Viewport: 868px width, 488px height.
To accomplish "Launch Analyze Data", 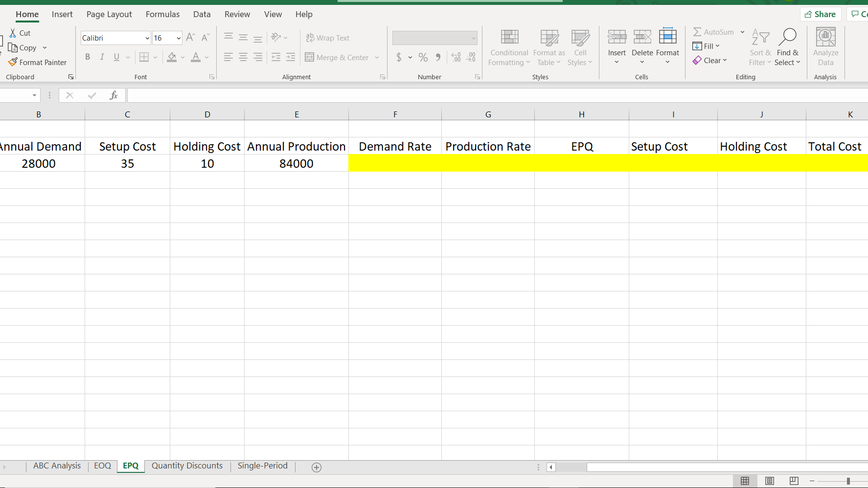I will pos(825,47).
